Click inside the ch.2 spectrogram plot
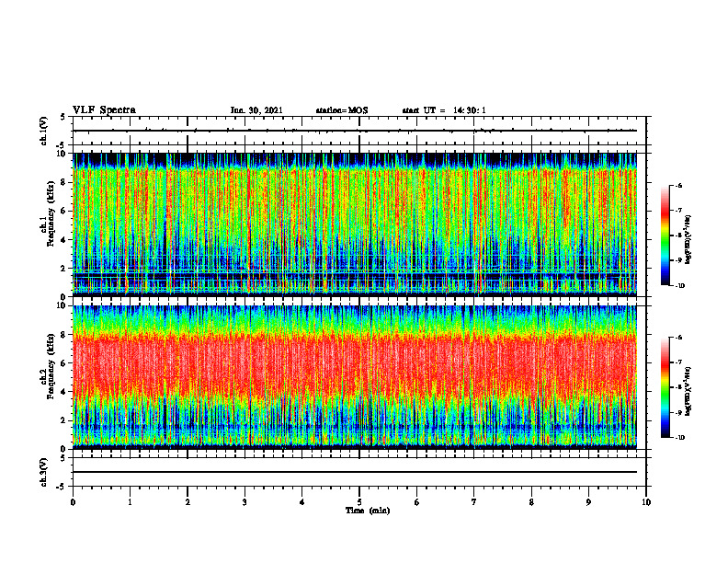 click(x=355, y=377)
